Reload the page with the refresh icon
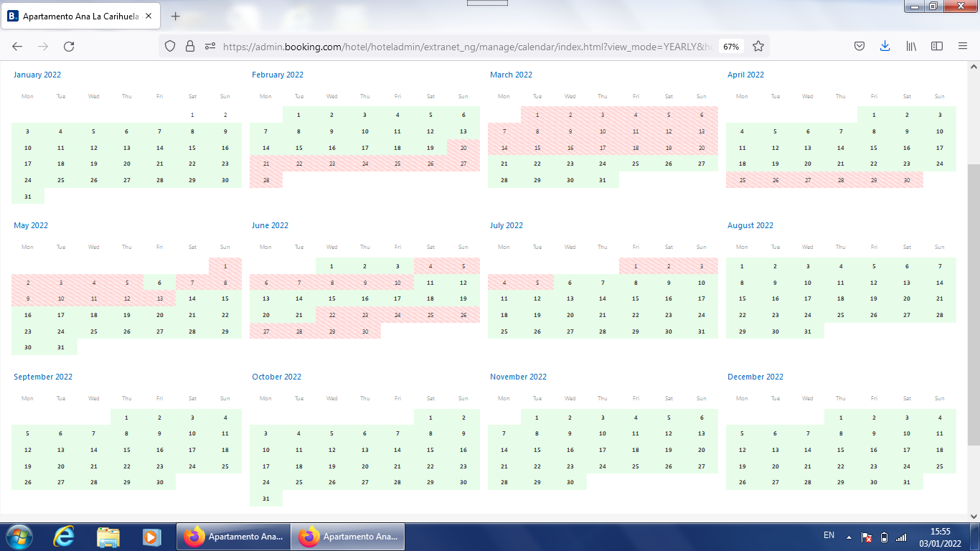980x551 pixels. 69,46
